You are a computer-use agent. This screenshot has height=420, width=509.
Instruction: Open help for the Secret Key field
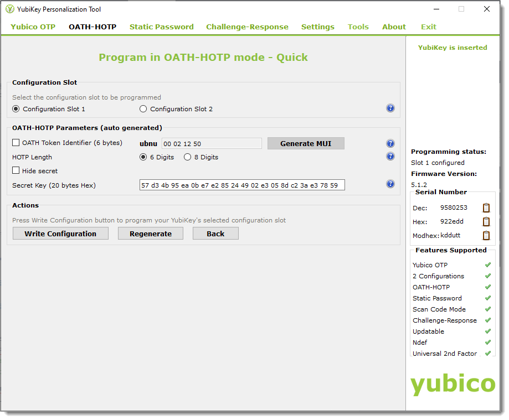point(390,185)
